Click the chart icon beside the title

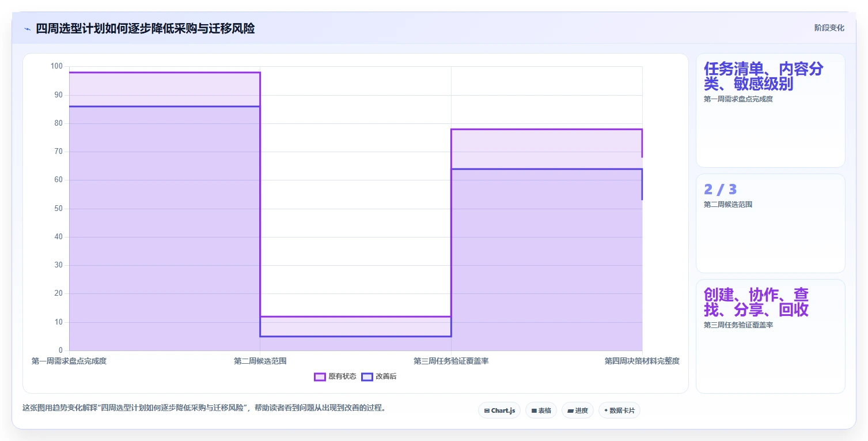pyautogui.click(x=27, y=29)
